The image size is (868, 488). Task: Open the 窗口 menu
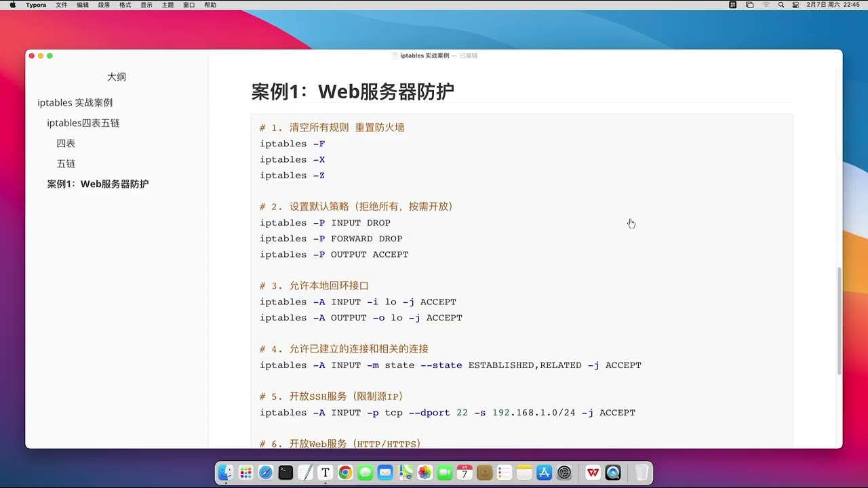[189, 5]
